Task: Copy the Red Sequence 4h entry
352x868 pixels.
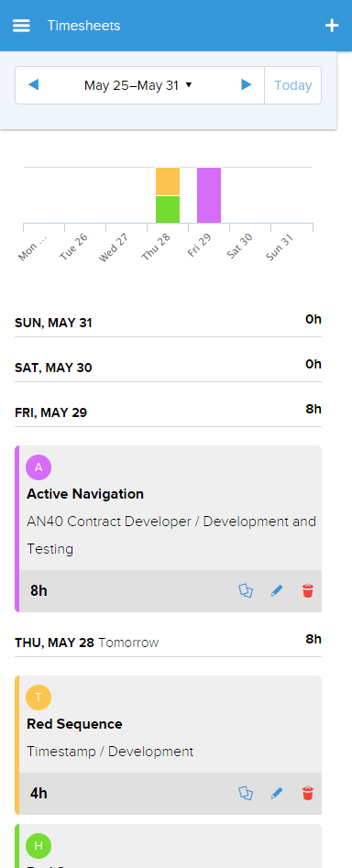Action: tap(246, 793)
